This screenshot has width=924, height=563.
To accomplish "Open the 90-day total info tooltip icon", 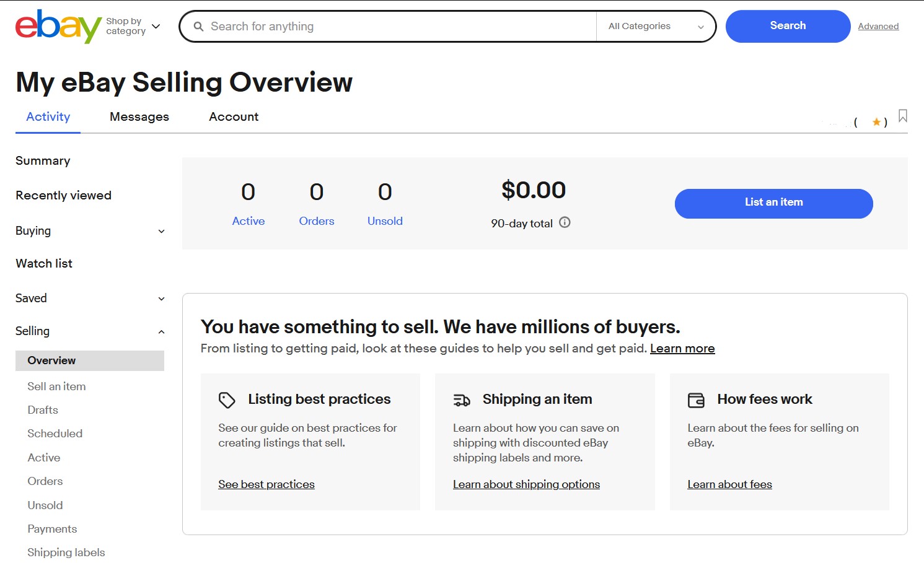I will tap(565, 222).
